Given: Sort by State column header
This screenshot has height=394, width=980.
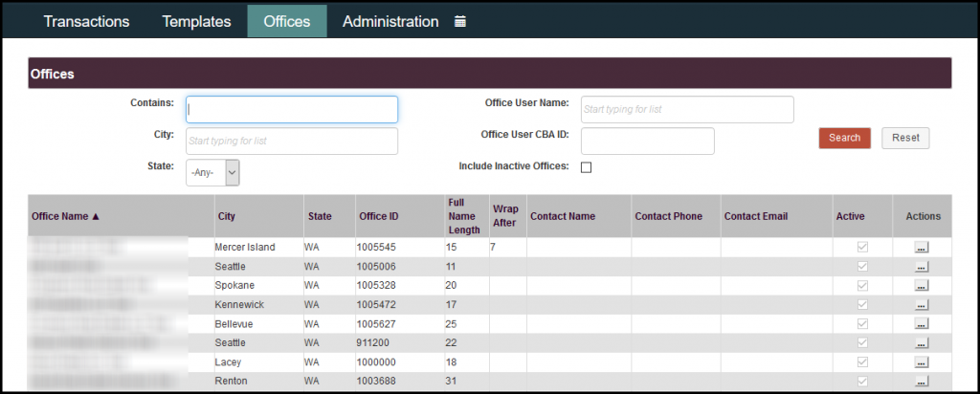Looking at the screenshot, I should point(320,216).
